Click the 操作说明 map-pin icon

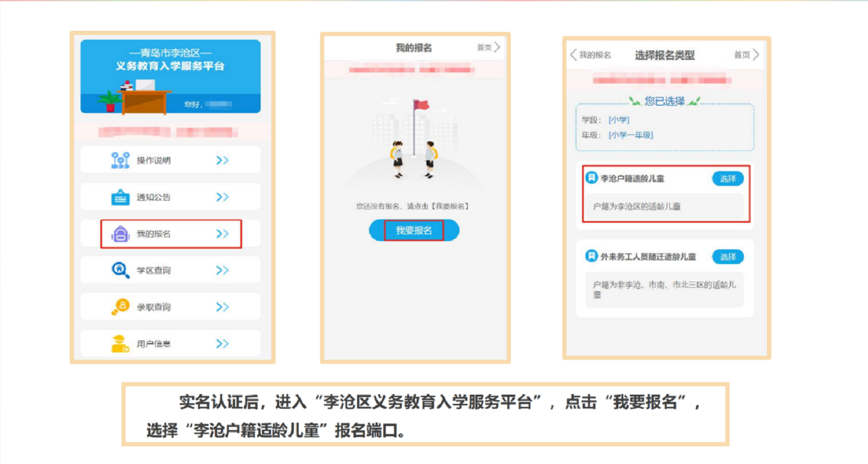click(120, 160)
